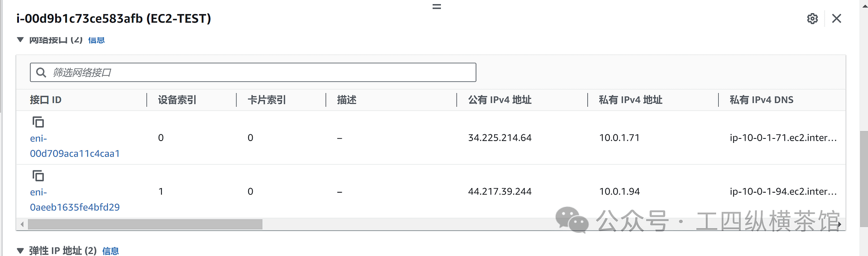Collapse the 网络接口 section triangle
The image size is (868, 256).
click(20, 40)
